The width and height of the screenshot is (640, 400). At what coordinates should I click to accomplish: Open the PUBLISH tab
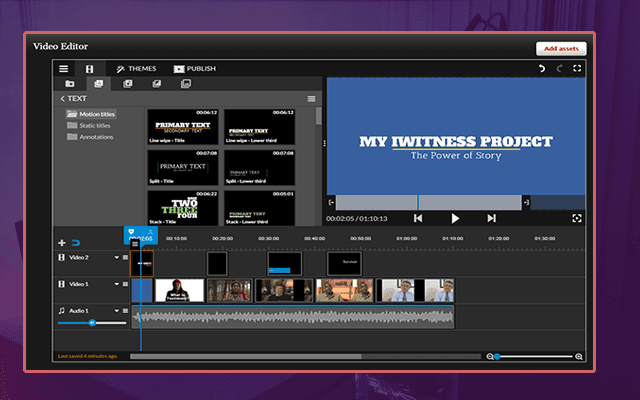pyautogui.click(x=194, y=69)
